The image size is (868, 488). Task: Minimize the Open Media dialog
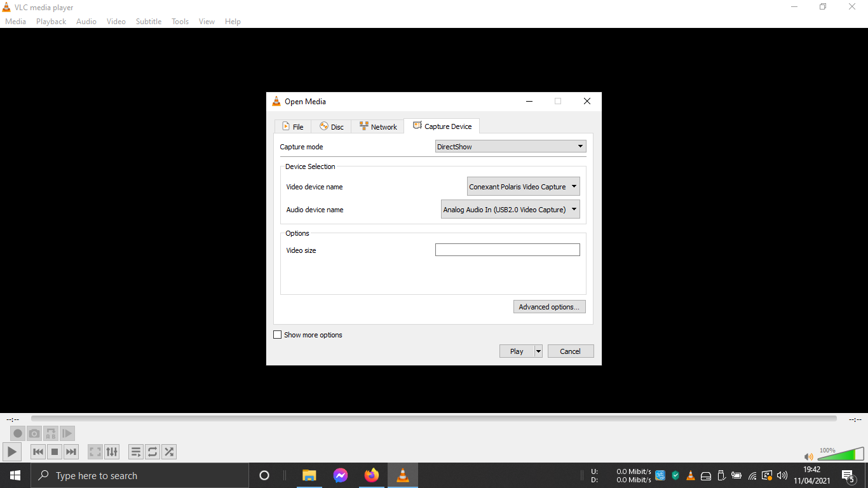tap(529, 101)
